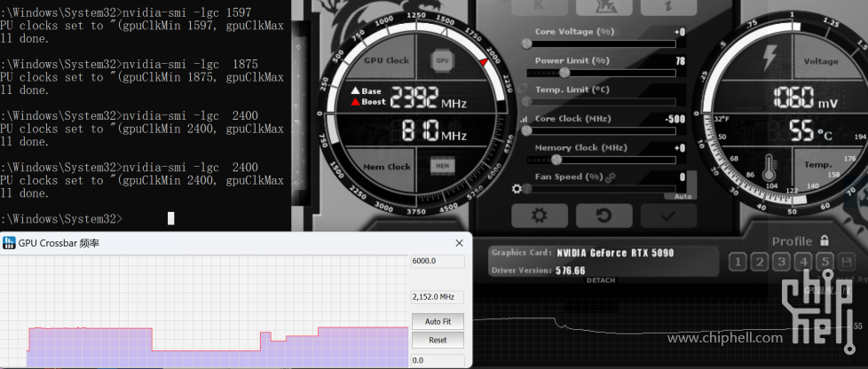Click the small gear icon left of Fan Speed slider

click(x=517, y=189)
